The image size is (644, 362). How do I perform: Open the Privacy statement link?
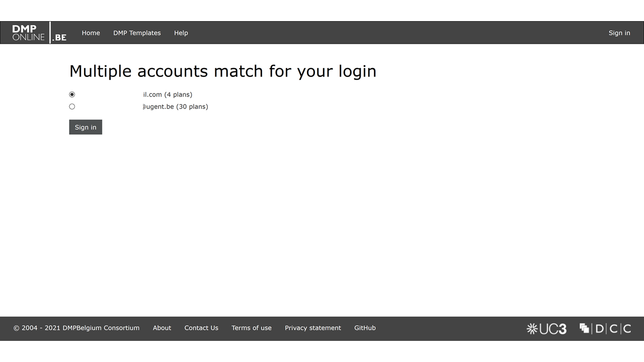pyautogui.click(x=313, y=328)
